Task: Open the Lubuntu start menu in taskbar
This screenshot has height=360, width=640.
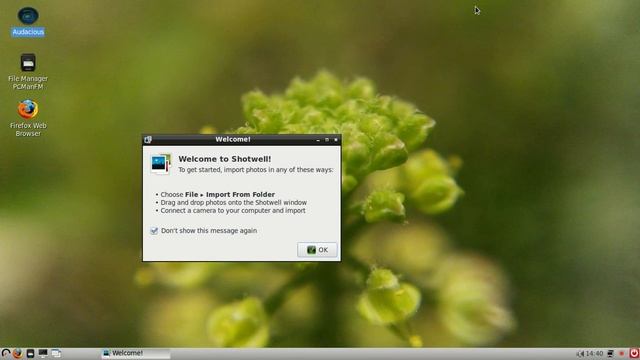Action: [x=5, y=353]
